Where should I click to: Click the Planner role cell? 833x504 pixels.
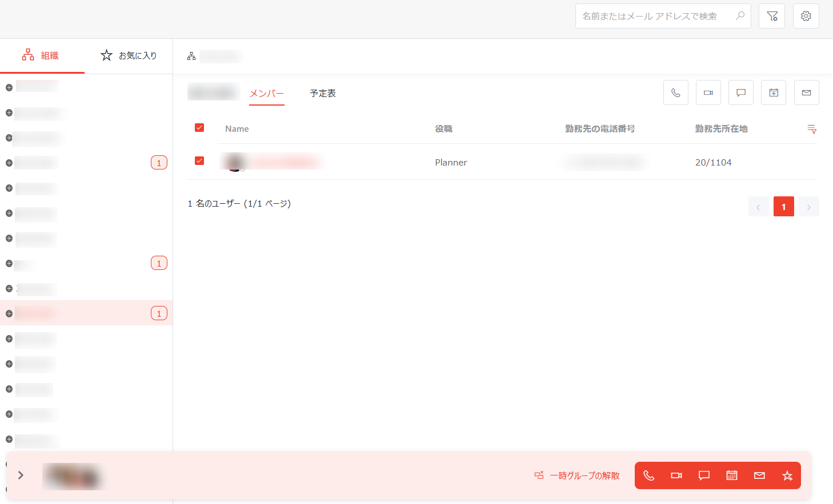pyautogui.click(x=451, y=163)
